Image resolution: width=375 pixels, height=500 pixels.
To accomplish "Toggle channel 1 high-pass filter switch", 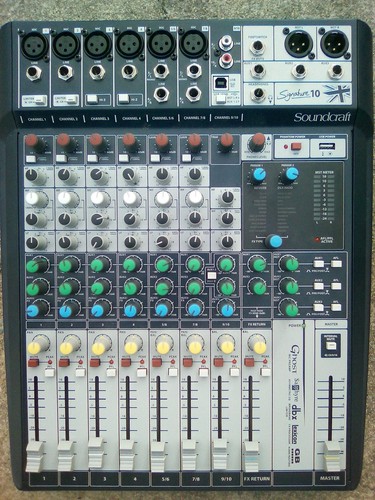I will (x=31, y=159).
